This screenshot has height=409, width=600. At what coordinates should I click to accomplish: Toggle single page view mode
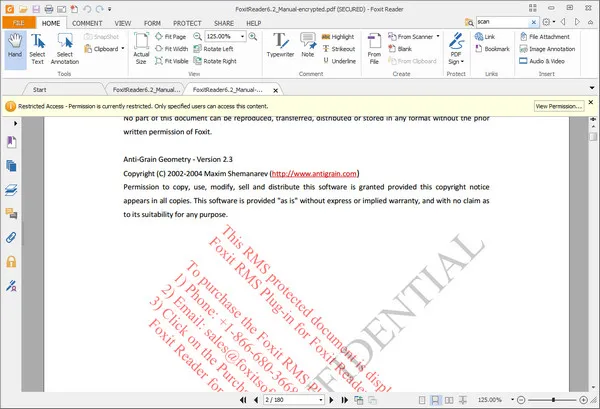[x=422, y=400]
